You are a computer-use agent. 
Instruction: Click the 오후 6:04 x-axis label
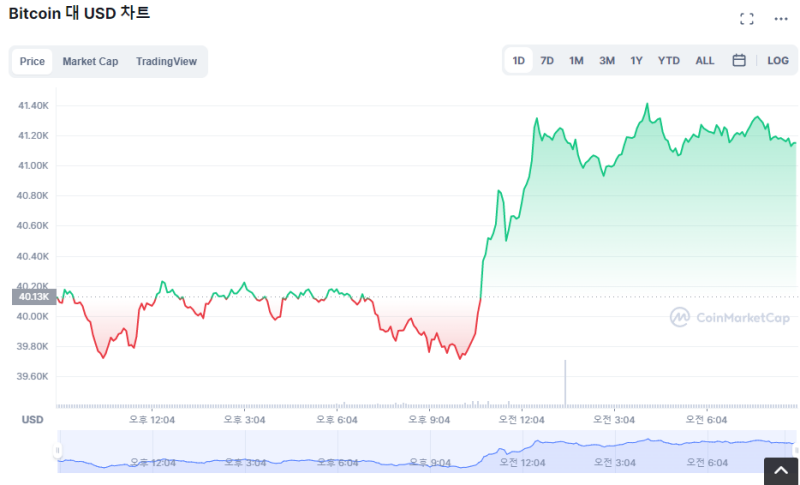coord(337,420)
